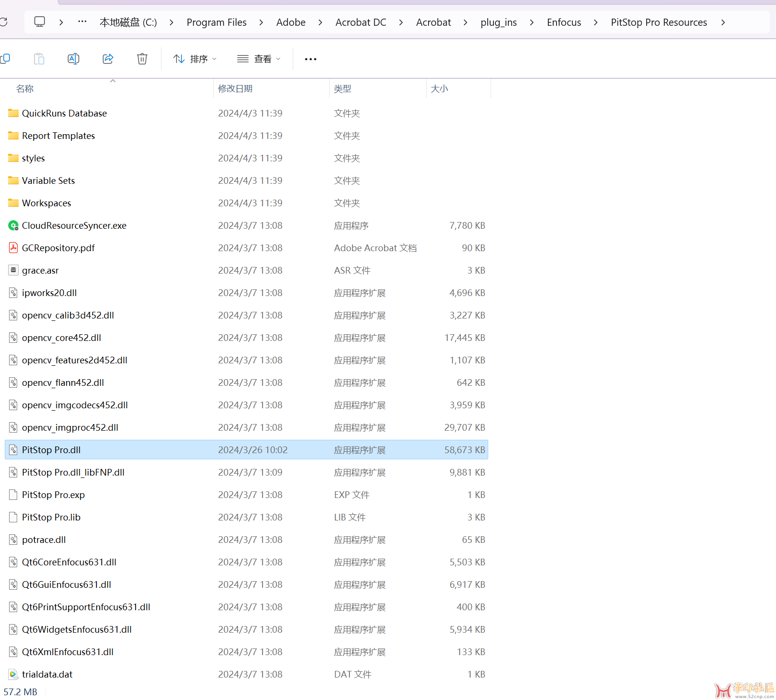Sort by 名称 column header
This screenshot has height=700, width=776.
point(25,89)
